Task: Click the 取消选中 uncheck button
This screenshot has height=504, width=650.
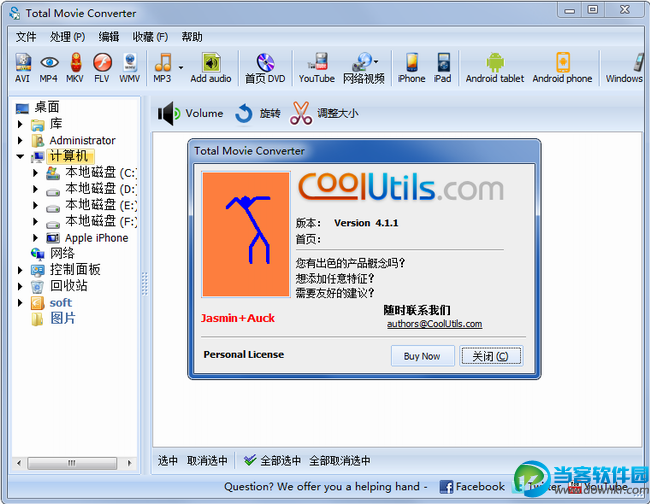Action: point(207,460)
